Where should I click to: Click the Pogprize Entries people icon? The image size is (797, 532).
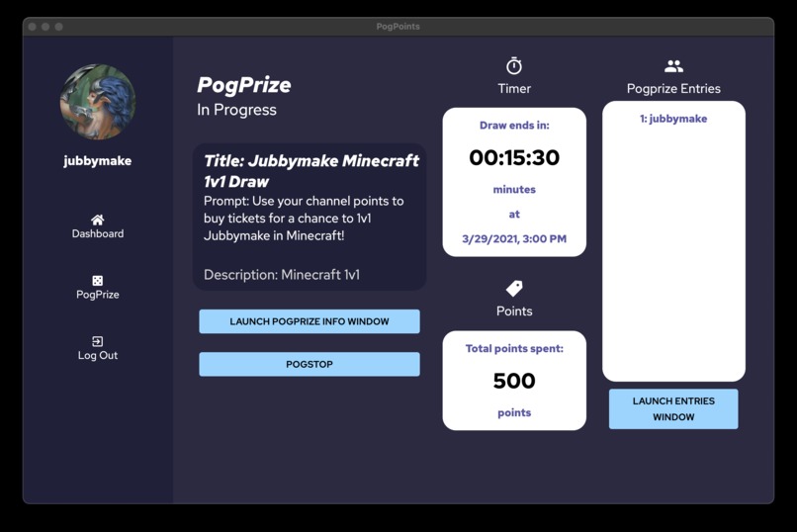[673, 66]
